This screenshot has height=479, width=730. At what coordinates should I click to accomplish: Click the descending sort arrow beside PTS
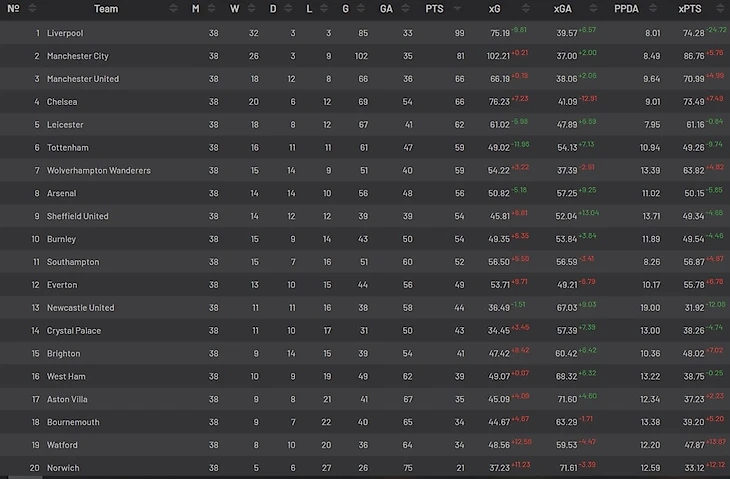coord(458,9)
